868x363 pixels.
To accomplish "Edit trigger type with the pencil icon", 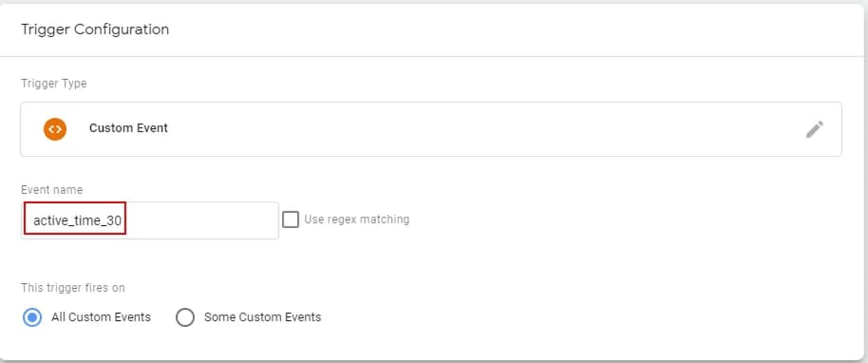I will point(814,129).
